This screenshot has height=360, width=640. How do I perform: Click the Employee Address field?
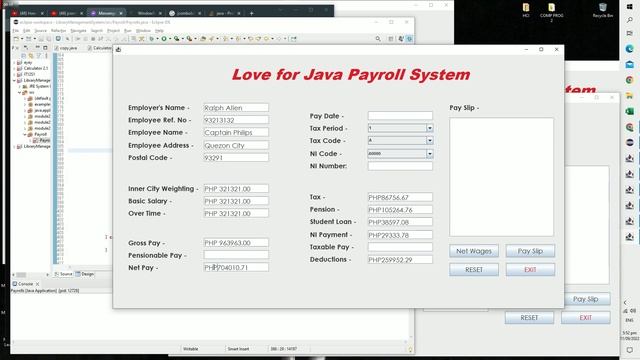[236, 145]
